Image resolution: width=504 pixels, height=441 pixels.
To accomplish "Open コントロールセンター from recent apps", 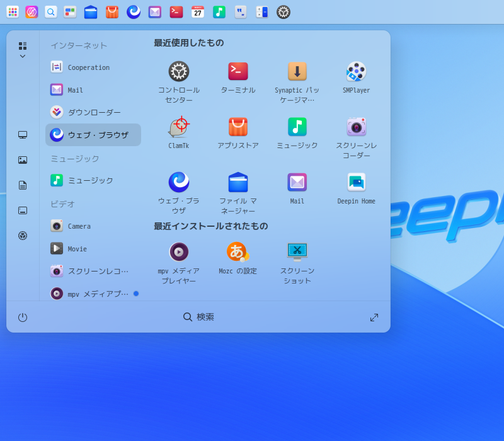I will pyautogui.click(x=179, y=71).
